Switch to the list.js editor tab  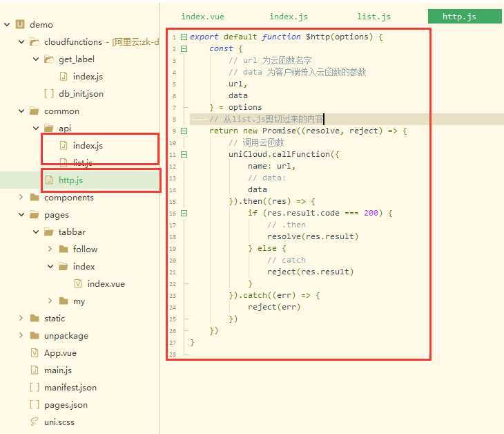click(374, 17)
